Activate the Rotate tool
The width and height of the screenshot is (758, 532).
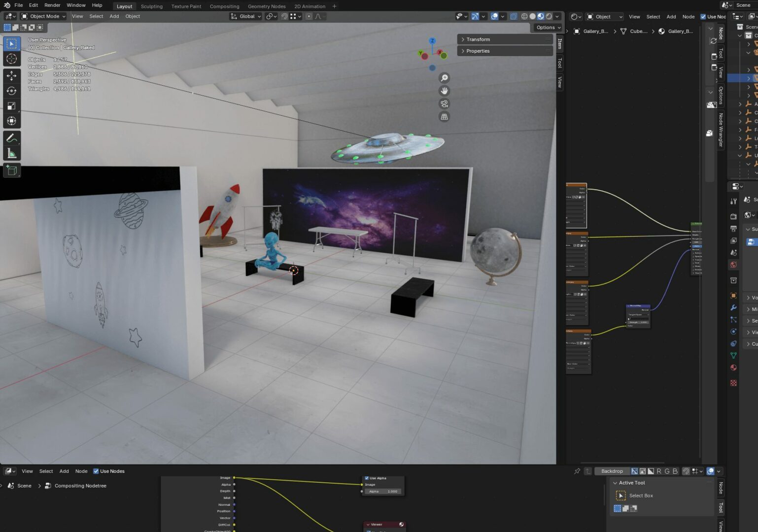(11, 91)
